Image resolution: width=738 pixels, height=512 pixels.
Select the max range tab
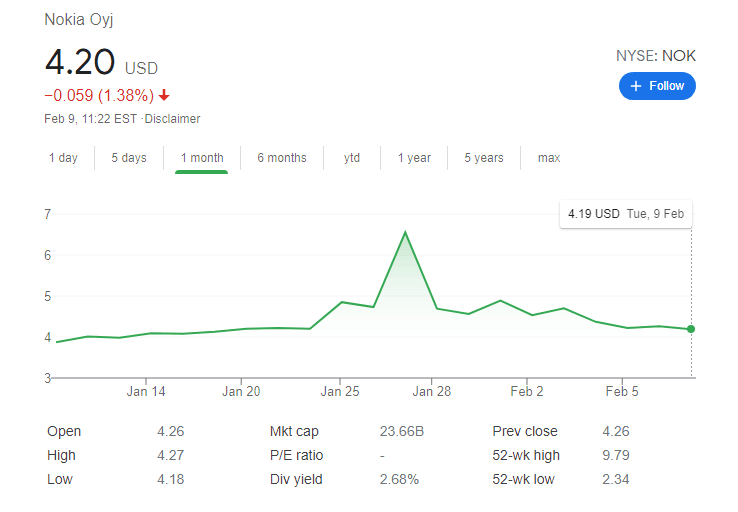[x=549, y=158]
